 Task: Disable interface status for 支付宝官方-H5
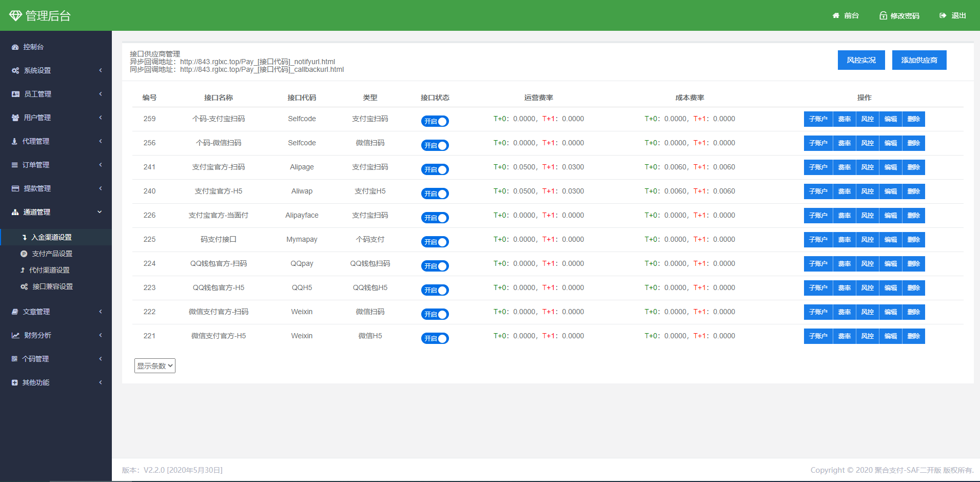(435, 194)
